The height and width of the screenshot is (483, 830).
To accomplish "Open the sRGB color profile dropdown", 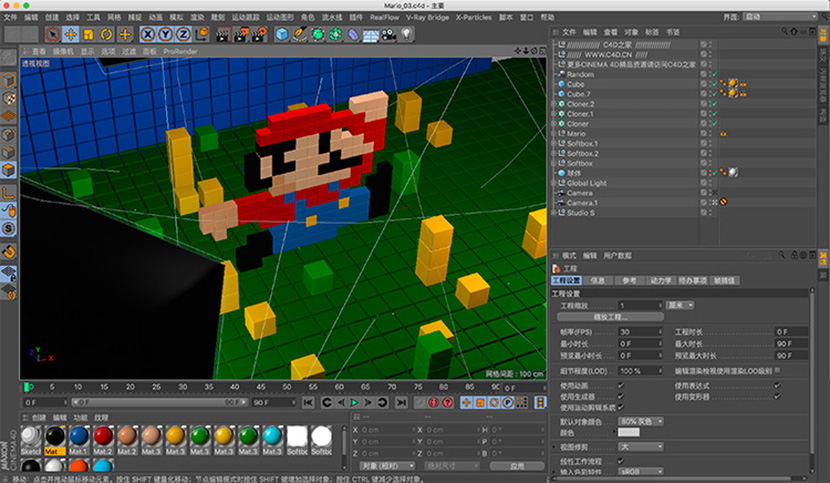I will [641, 471].
